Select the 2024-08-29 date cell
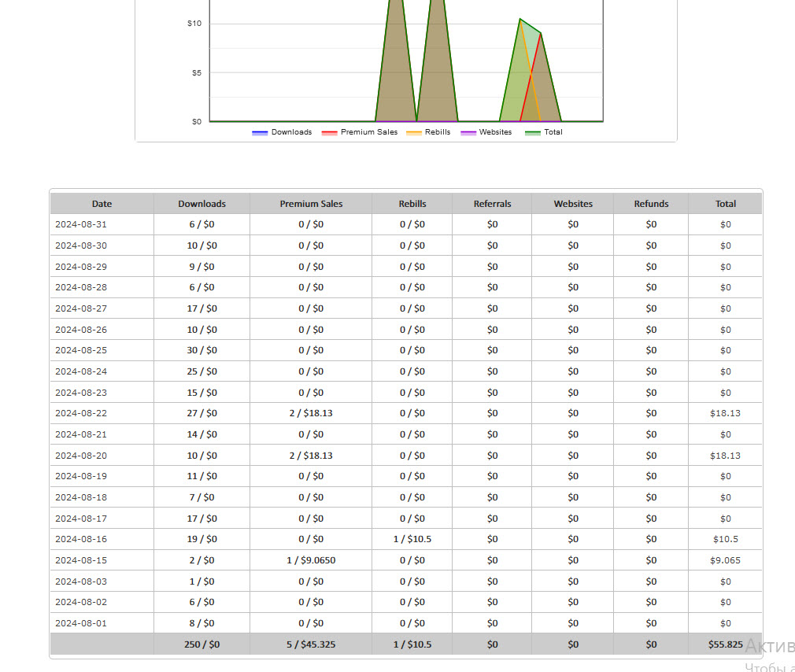 (x=102, y=267)
